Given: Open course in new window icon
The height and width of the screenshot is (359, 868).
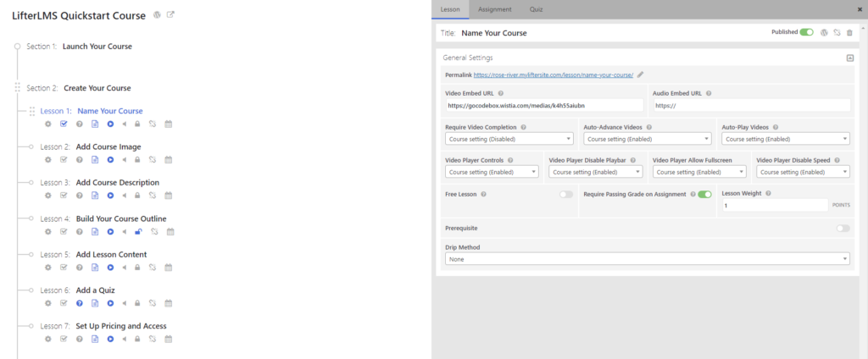Looking at the screenshot, I should [x=170, y=15].
